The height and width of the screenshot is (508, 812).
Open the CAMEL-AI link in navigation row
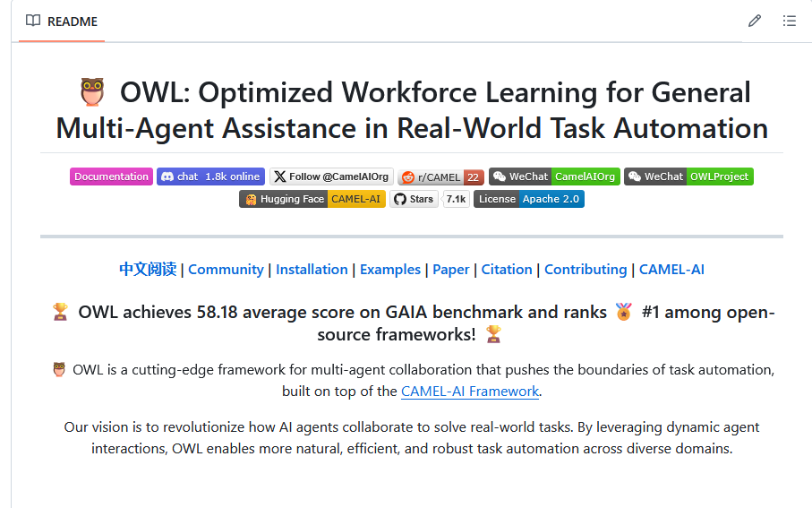(x=671, y=270)
